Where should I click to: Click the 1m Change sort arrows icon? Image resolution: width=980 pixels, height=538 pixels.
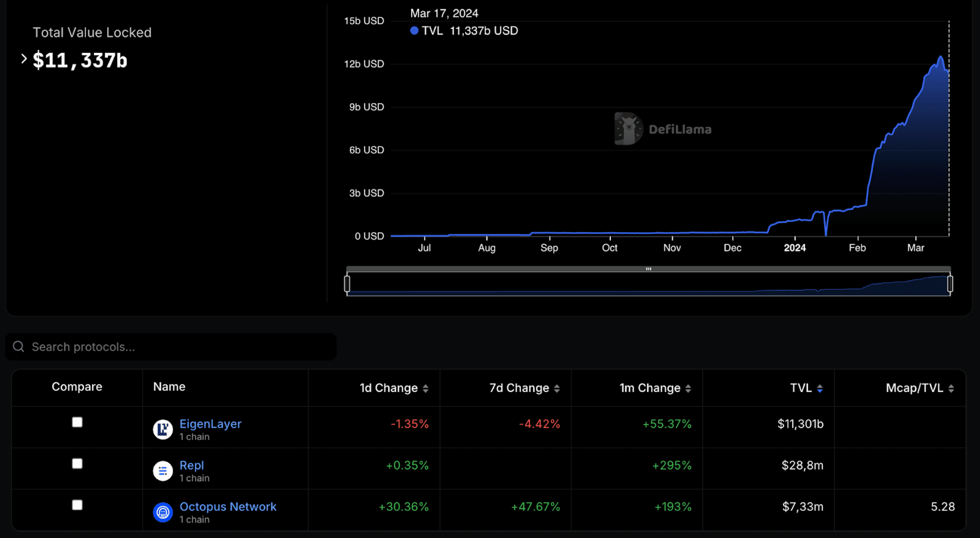pyautogui.click(x=688, y=388)
